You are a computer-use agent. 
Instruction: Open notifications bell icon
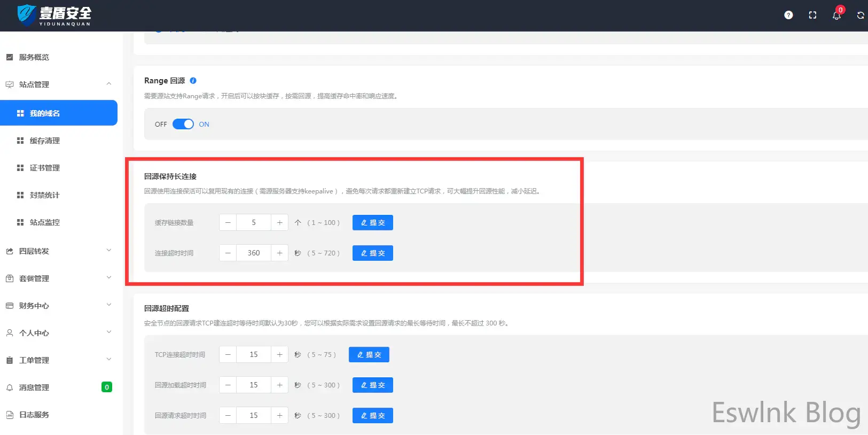click(836, 15)
